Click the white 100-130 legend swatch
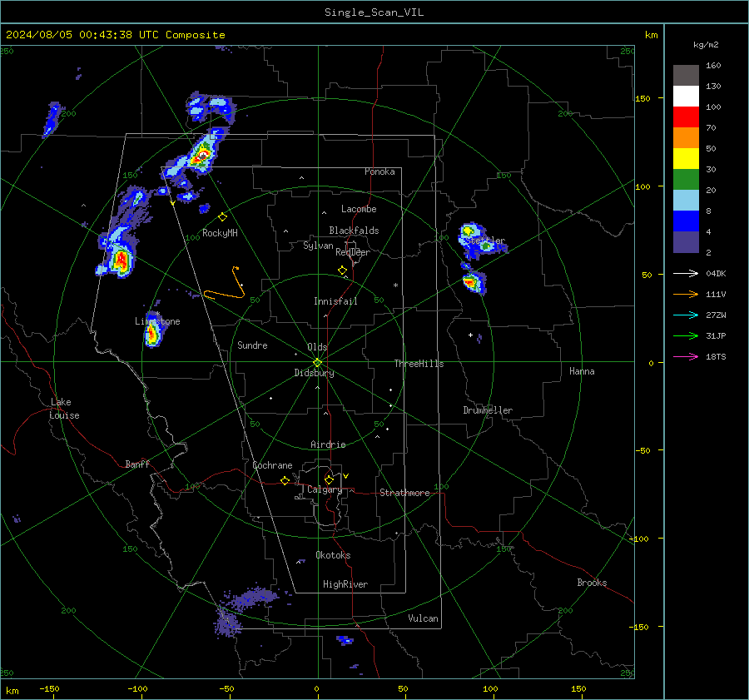The image size is (749, 700). 686,97
